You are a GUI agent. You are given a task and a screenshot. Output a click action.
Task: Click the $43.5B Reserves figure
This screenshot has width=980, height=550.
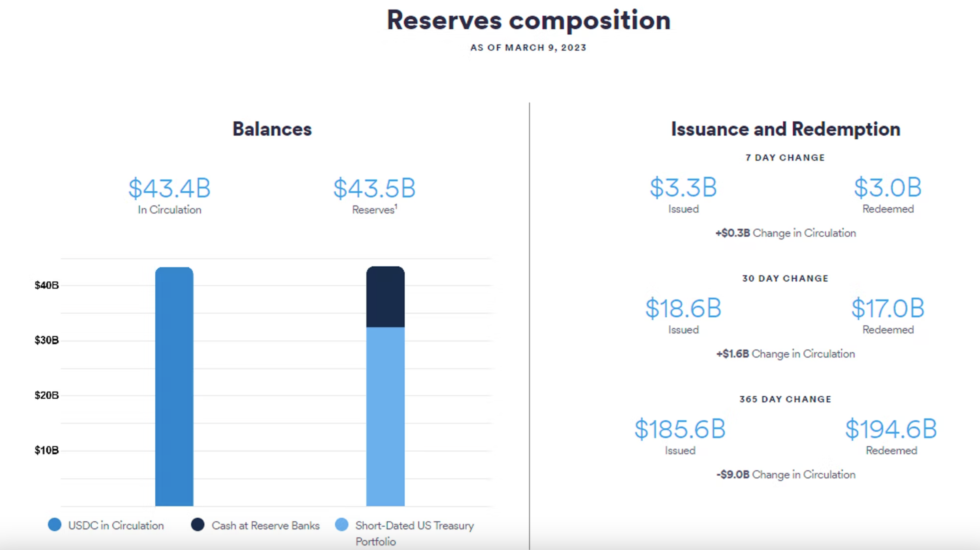[x=374, y=188]
